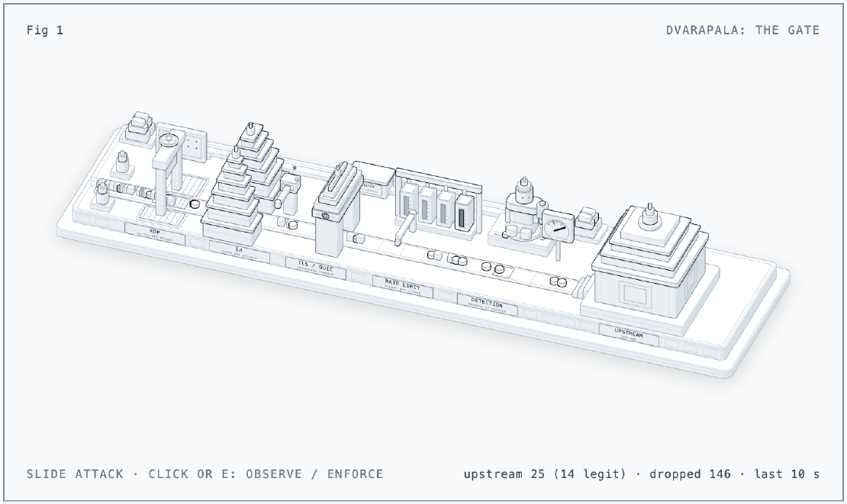Select the UPSTREAM label plaque
The height and width of the screenshot is (504, 847).
click(x=629, y=335)
